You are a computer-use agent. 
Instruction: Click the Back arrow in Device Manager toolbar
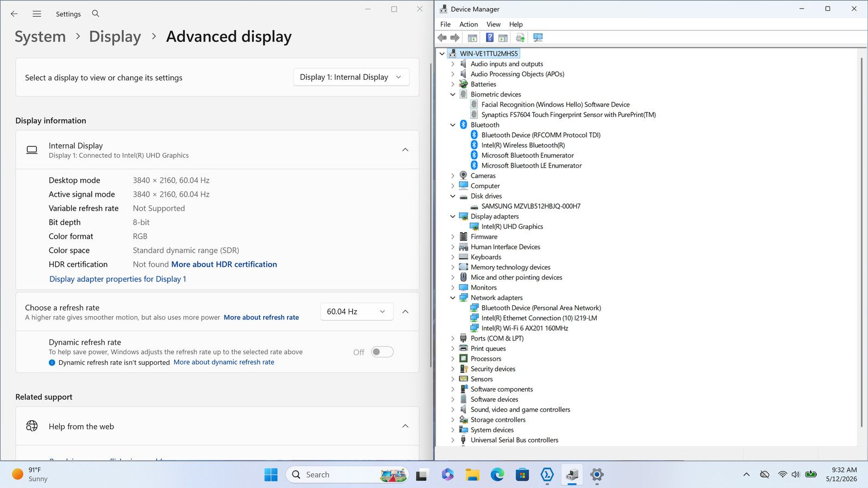(442, 37)
